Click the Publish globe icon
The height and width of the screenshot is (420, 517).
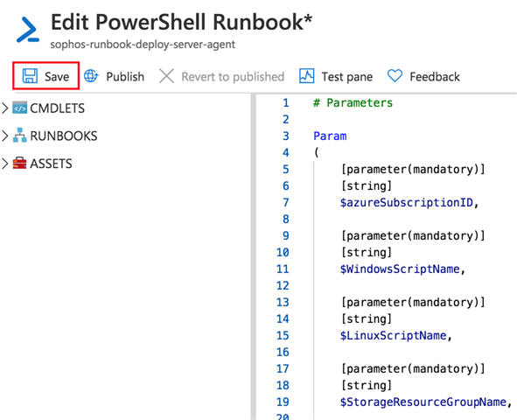tap(91, 76)
